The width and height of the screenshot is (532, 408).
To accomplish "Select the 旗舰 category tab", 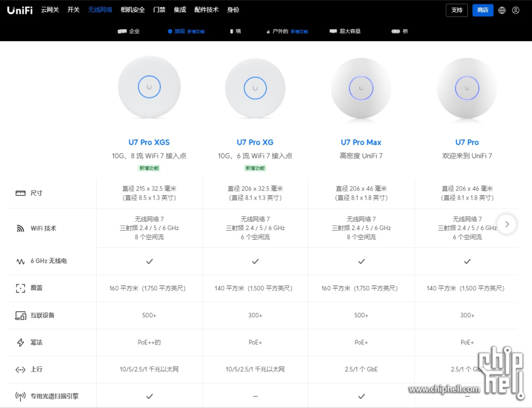I will point(186,31).
